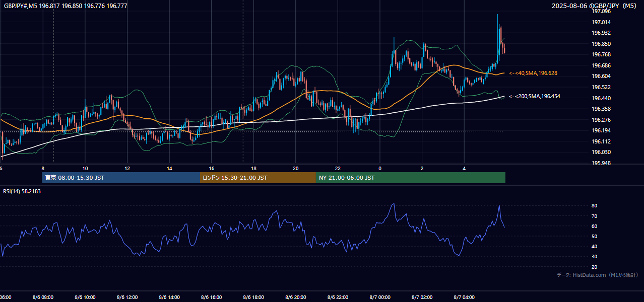
Task: Click RSI scale value 80
Action: coord(595,206)
